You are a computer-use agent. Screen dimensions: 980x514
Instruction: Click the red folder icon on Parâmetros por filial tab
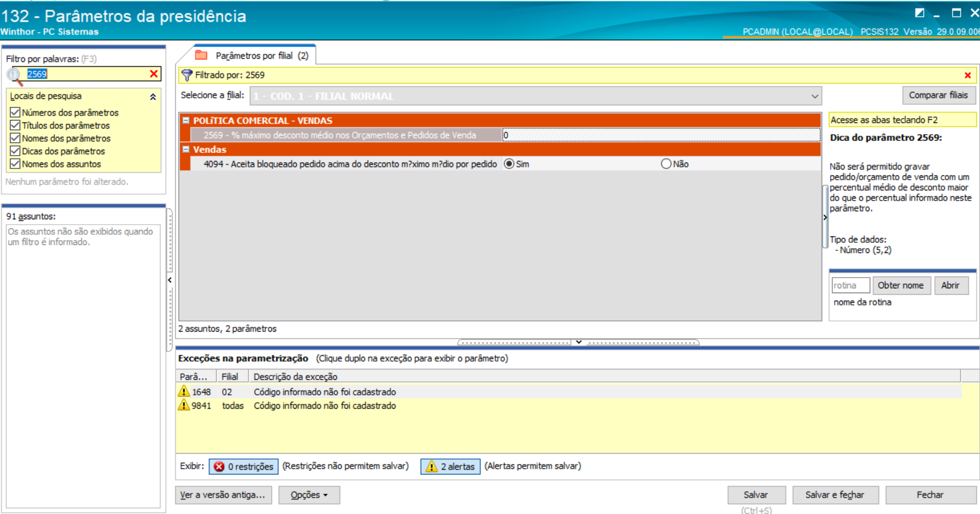point(201,55)
